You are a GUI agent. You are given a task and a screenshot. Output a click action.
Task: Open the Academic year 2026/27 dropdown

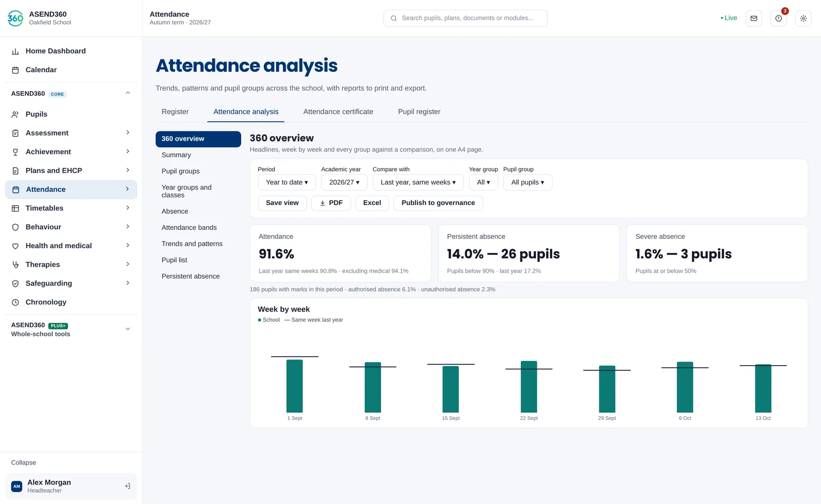344,183
